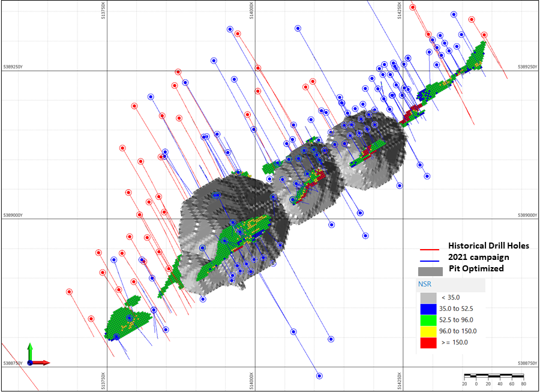Click the blue axis origin point of the triad
540x392 pixels.
click(x=30, y=362)
